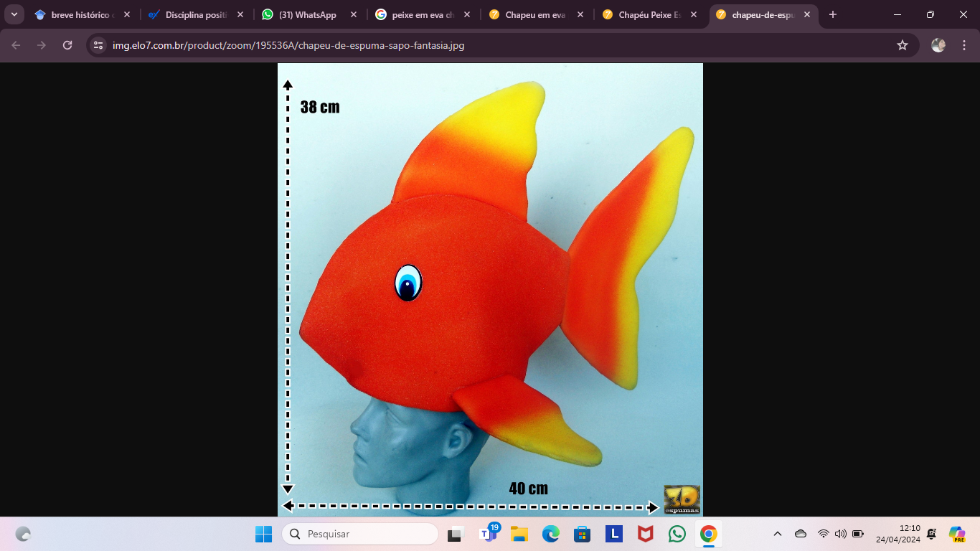This screenshot has width=980, height=551.
Task: Expand the tab search dropdown arrow
Action: pos(14,14)
